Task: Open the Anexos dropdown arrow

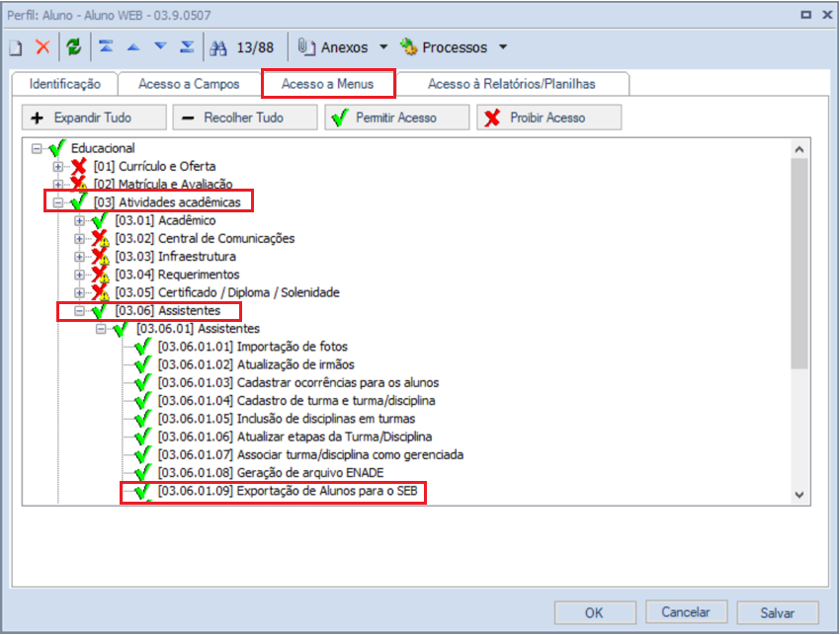Action: pyautogui.click(x=383, y=47)
